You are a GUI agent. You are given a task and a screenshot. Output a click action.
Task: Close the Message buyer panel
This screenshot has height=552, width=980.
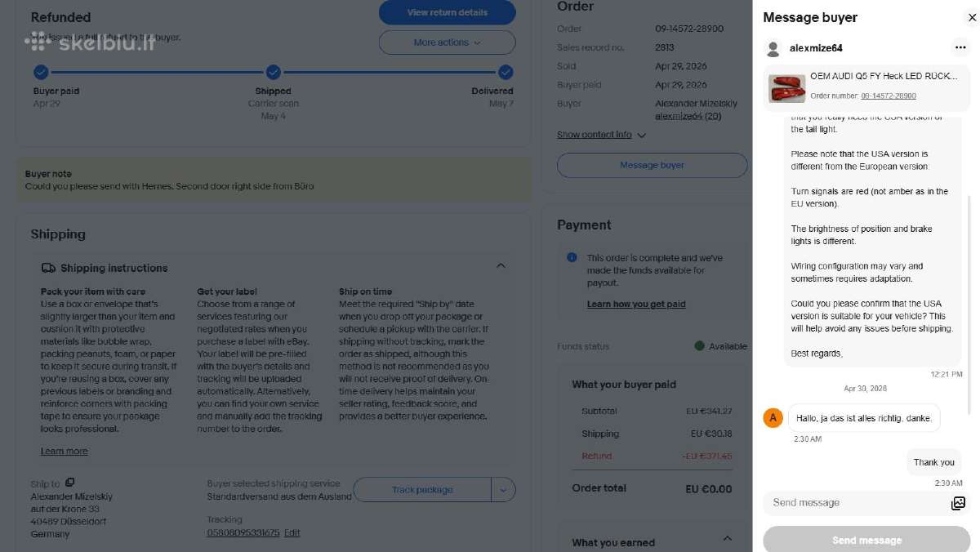tap(972, 17)
